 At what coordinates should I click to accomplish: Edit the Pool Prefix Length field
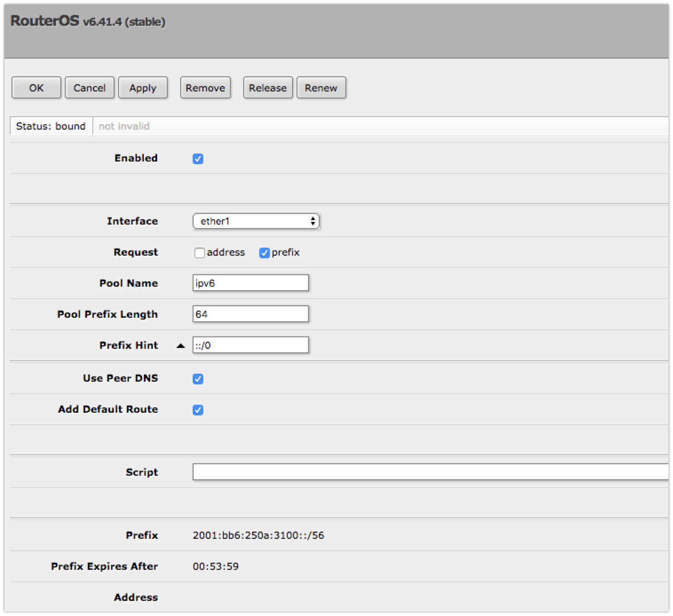251,314
